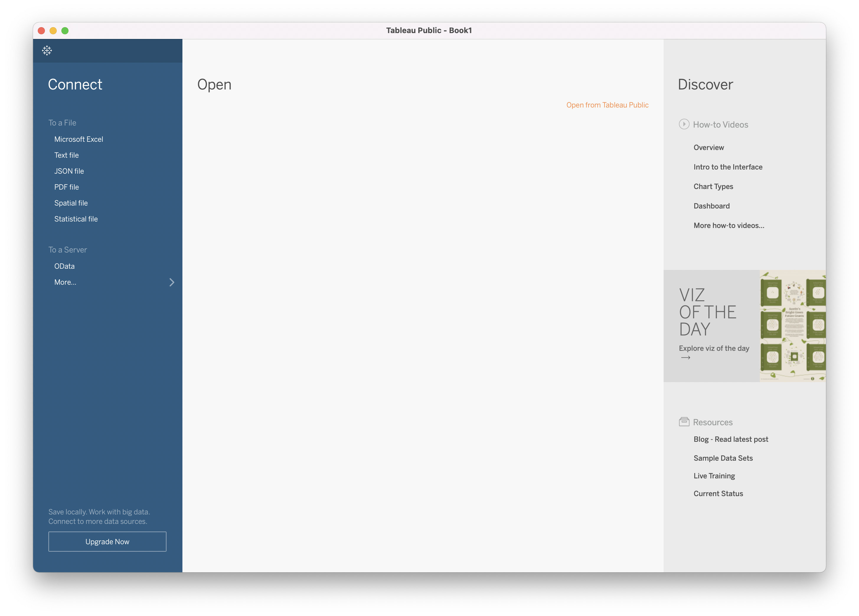The width and height of the screenshot is (859, 616).
Task: Expand the More server connections option
Action: (65, 281)
